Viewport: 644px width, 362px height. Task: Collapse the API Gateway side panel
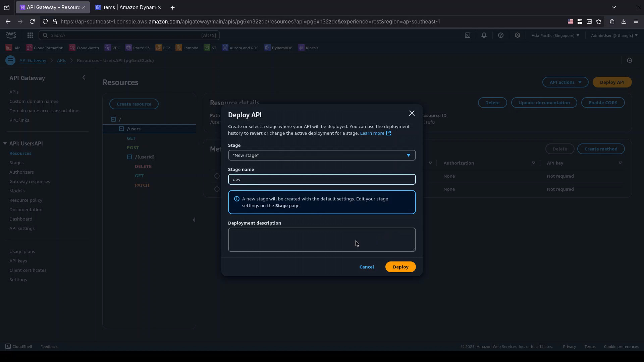pos(84,78)
